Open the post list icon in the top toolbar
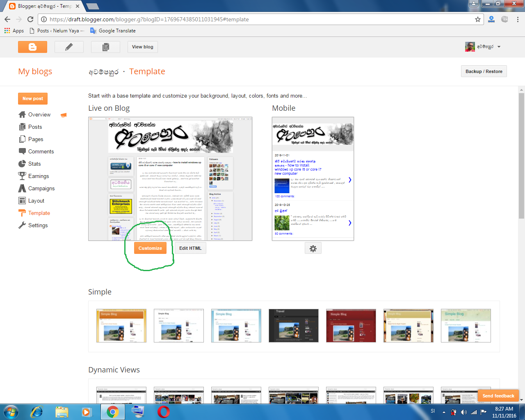Viewport: 525px width, 420px height. click(105, 47)
